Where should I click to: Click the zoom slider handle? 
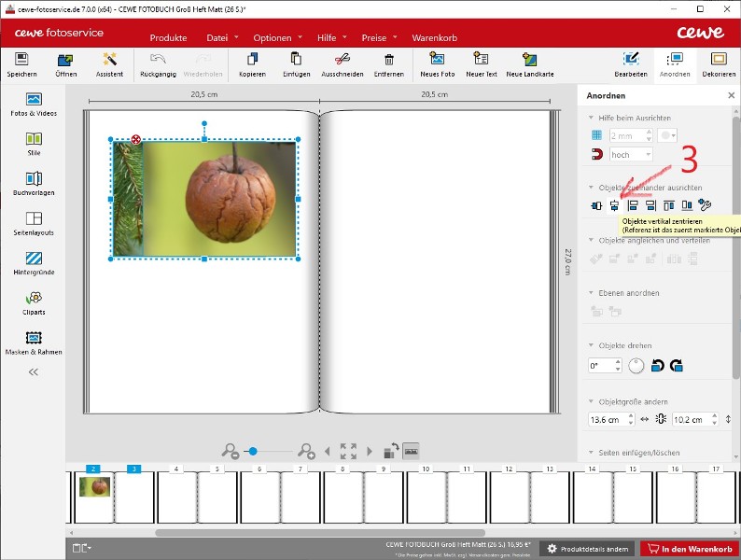coord(251,452)
